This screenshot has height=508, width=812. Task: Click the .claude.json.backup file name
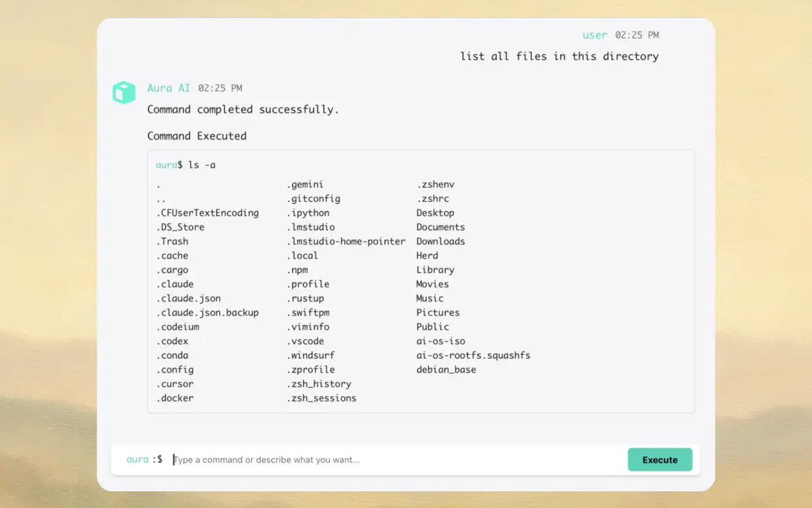[x=208, y=312]
